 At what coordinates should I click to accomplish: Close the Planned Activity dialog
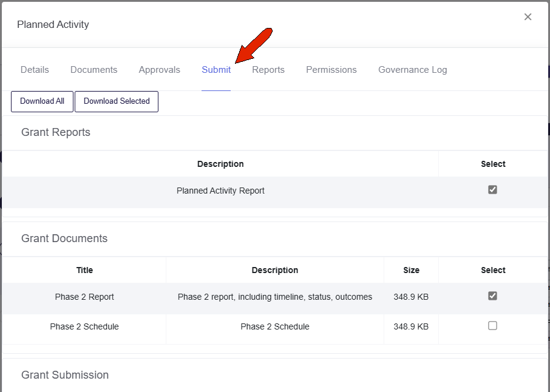click(x=528, y=17)
